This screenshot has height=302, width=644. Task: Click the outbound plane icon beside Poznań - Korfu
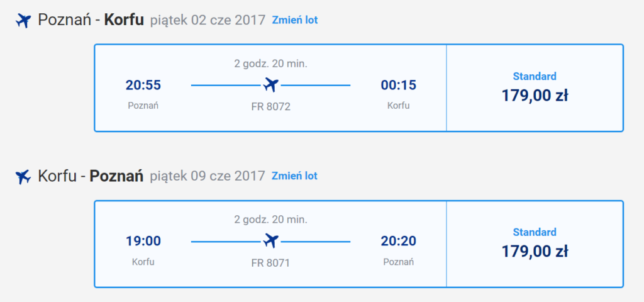pyautogui.click(x=23, y=20)
